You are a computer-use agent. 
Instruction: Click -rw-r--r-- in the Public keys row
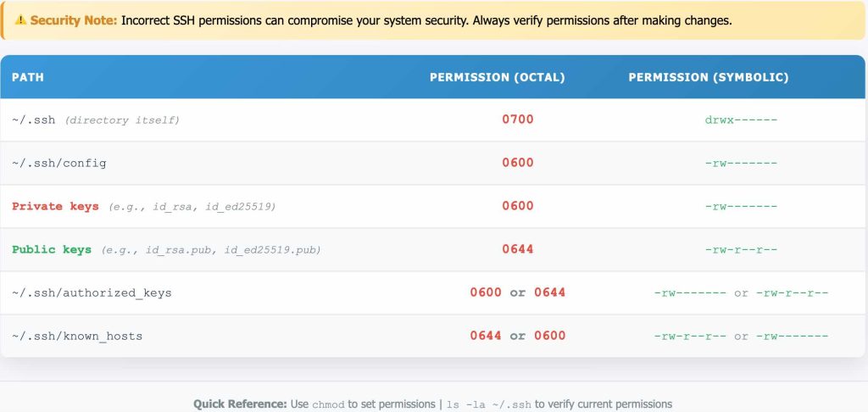[x=741, y=249]
